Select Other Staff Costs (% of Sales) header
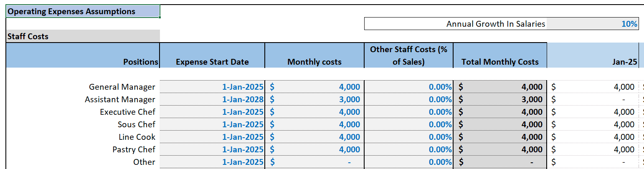 [408, 55]
